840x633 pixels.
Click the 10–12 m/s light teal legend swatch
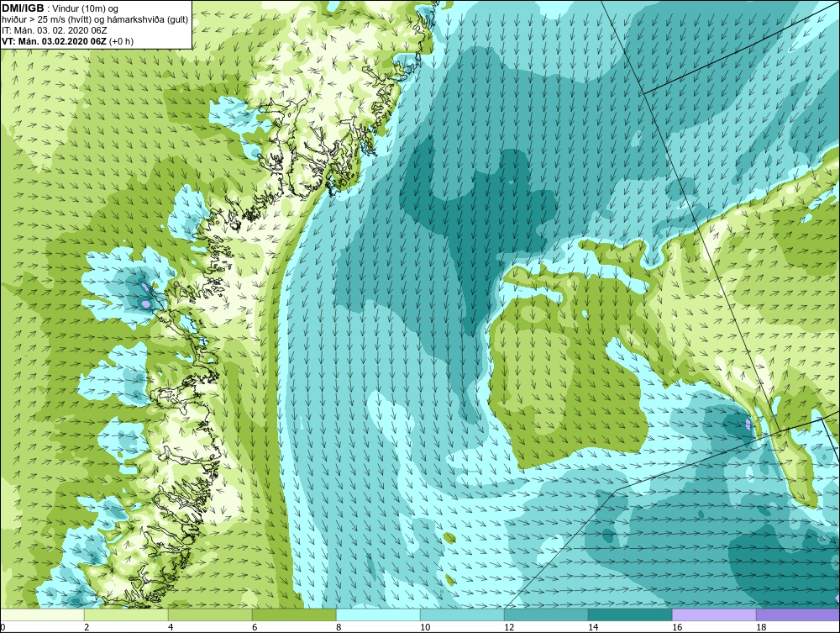(x=462, y=615)
